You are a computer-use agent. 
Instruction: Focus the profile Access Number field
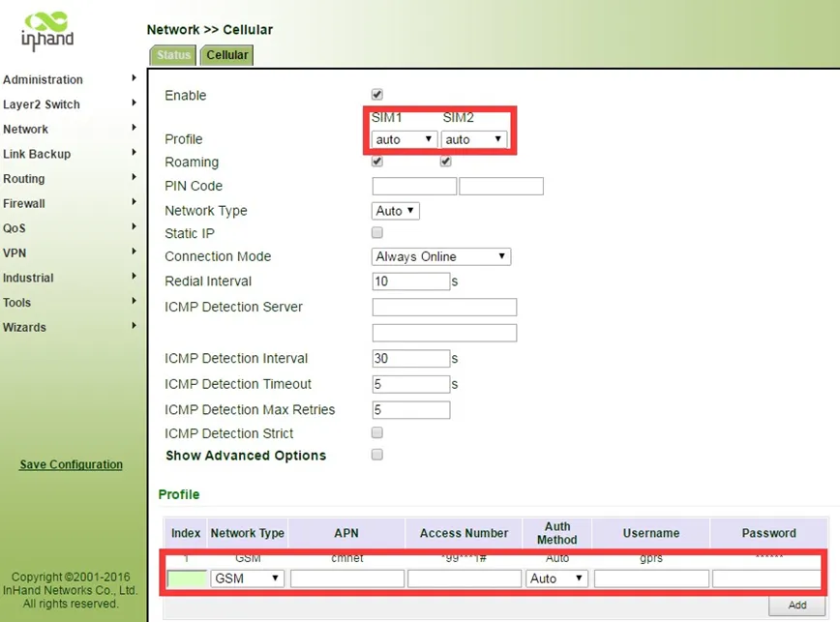tap(465, 578)
